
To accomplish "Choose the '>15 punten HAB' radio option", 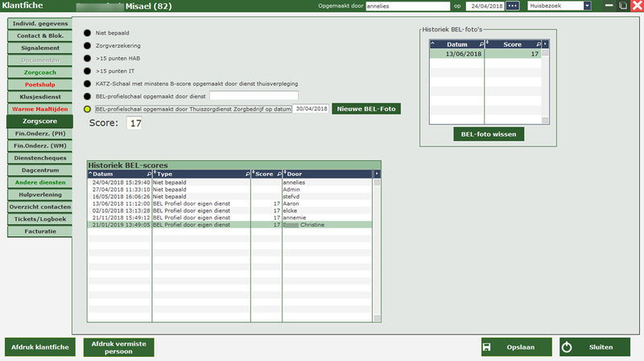I will click(x=87, y=59).
